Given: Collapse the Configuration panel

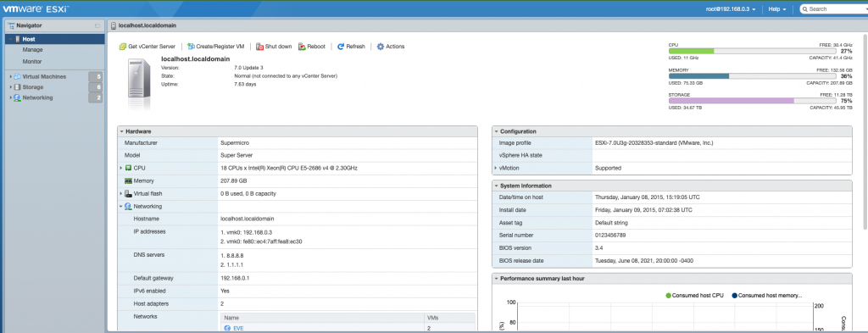Looking at the screenshot, I should [496, 131].
